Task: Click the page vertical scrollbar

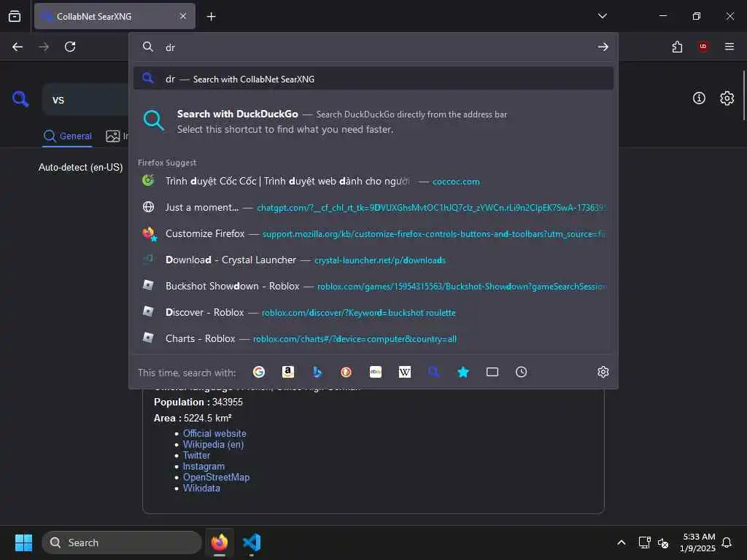Action: click(743, 96)
